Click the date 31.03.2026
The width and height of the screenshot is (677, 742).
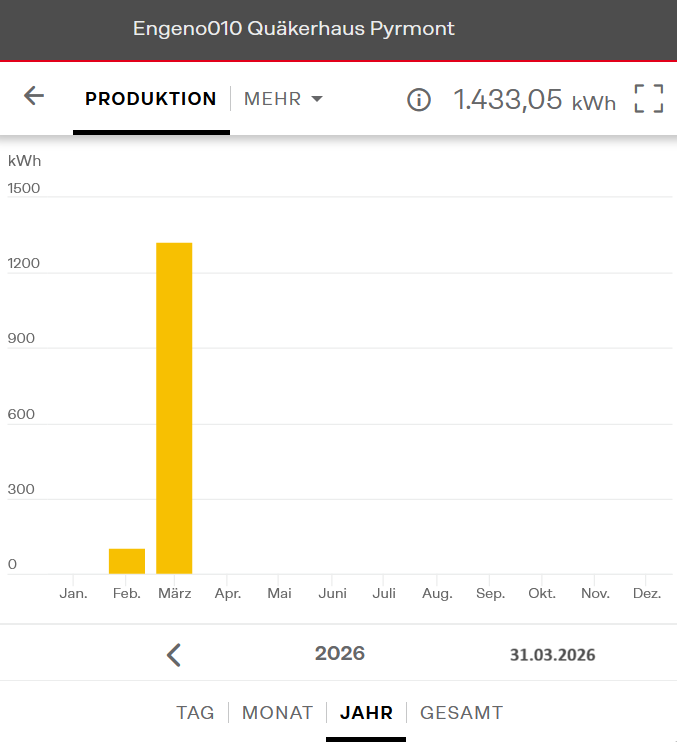(x=552, y=655)
